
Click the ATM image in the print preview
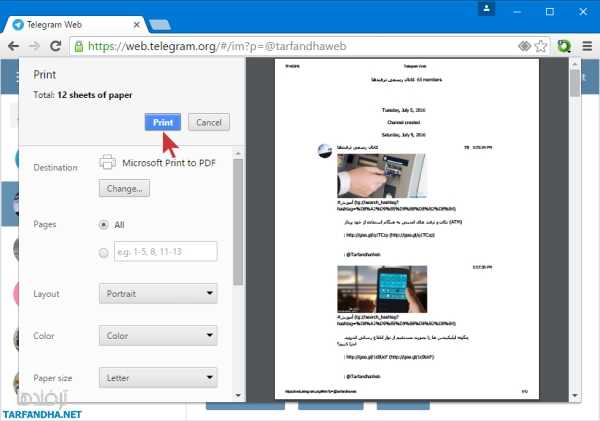click(x=382, y=176)
